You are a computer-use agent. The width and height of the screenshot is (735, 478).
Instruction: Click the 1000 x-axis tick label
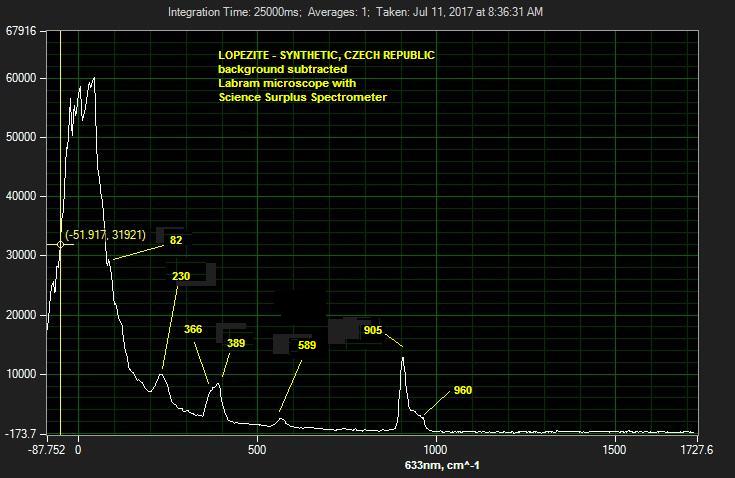(x=435, y=450)
